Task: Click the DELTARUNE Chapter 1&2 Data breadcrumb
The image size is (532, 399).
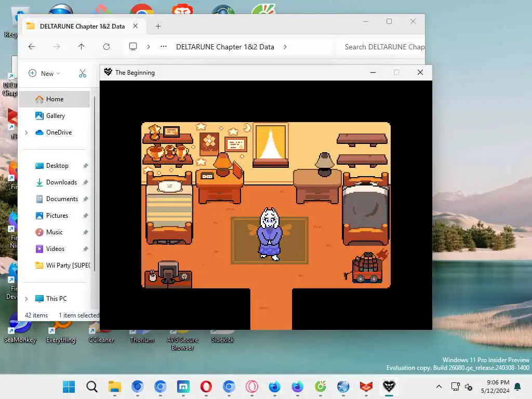Action: (x=225, y=47)
